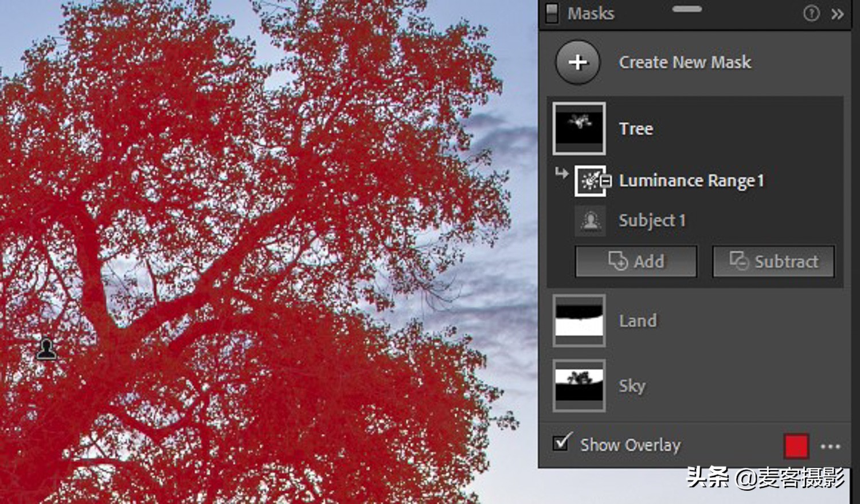Select the Sky mask thumbnail
Image resolution: width=860 pixels, height=504 pixels.
point(579,386)
